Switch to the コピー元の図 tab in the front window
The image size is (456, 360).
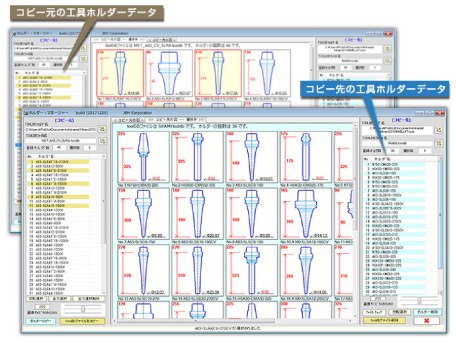[x=128, y=120]
